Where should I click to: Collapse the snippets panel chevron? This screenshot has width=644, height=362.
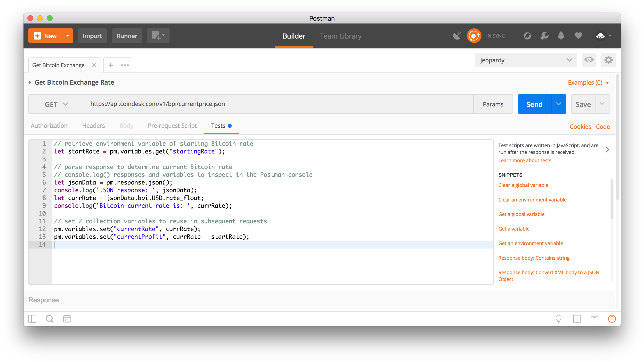coord(607,149)
